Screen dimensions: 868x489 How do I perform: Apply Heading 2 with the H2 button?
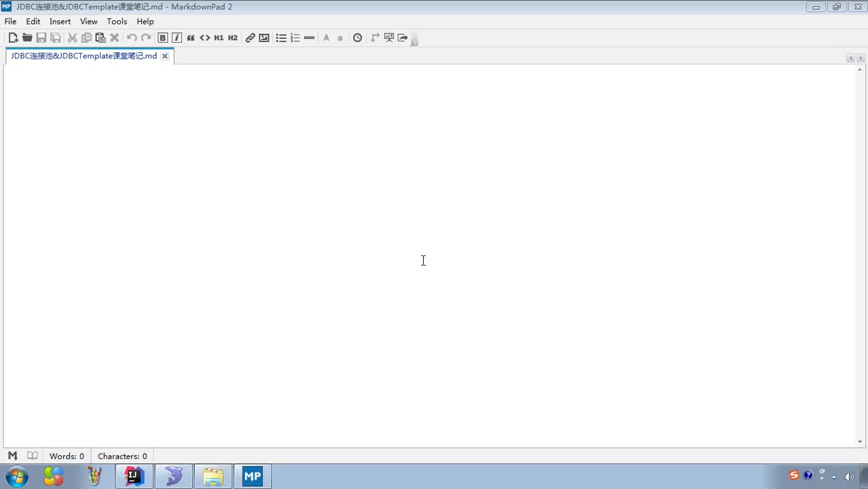233,38
